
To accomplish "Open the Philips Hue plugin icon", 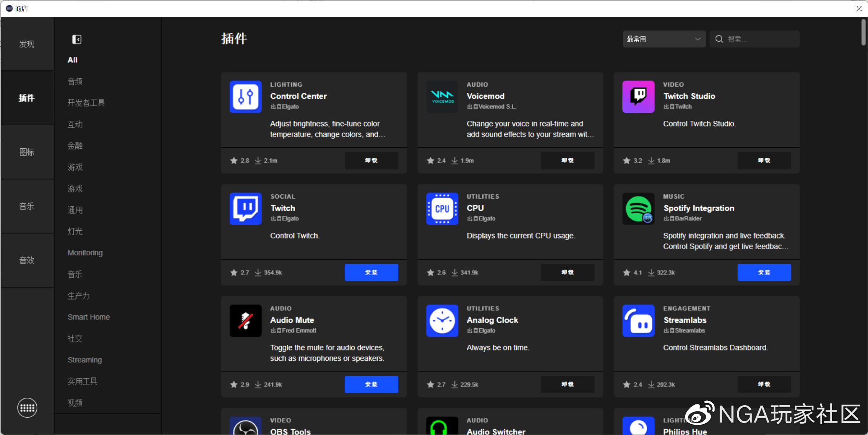I will click(638, 426).
